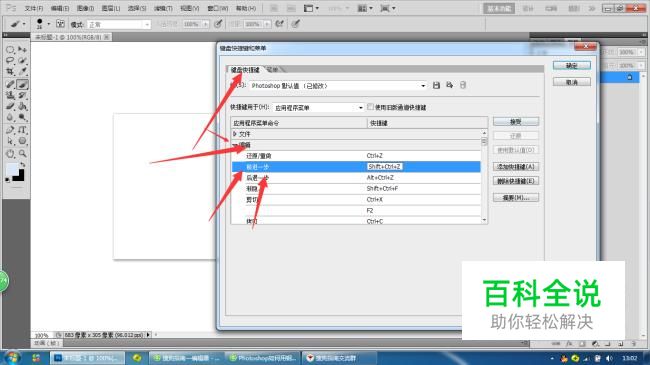This screenshot has height=365, width=650.
Task: Open the 编辑(E) menu
Action: click(60, 8)
